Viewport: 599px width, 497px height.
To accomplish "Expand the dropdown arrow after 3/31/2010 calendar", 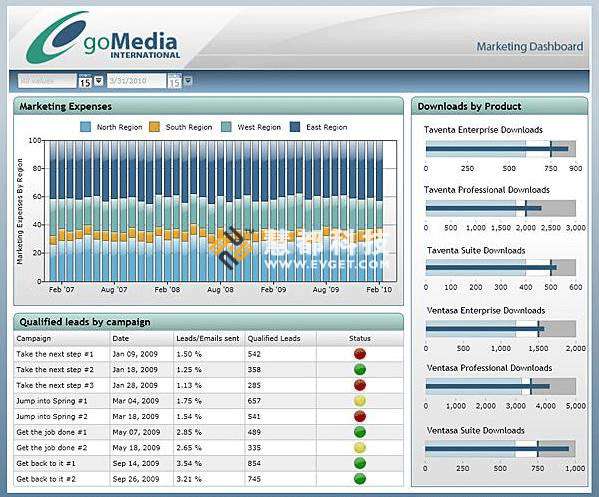I will point(188,81).
